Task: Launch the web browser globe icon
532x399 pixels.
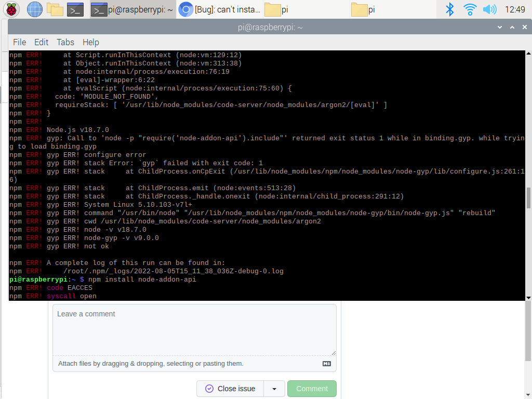Action: coord(35,9)
